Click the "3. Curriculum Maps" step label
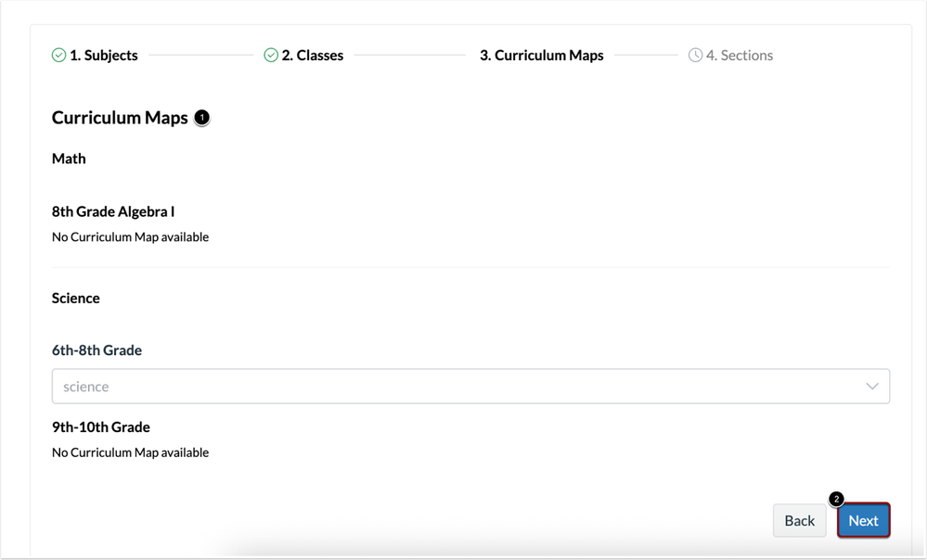Image resolution: width=927 pixels, height=560 pixels. (541, 56)
